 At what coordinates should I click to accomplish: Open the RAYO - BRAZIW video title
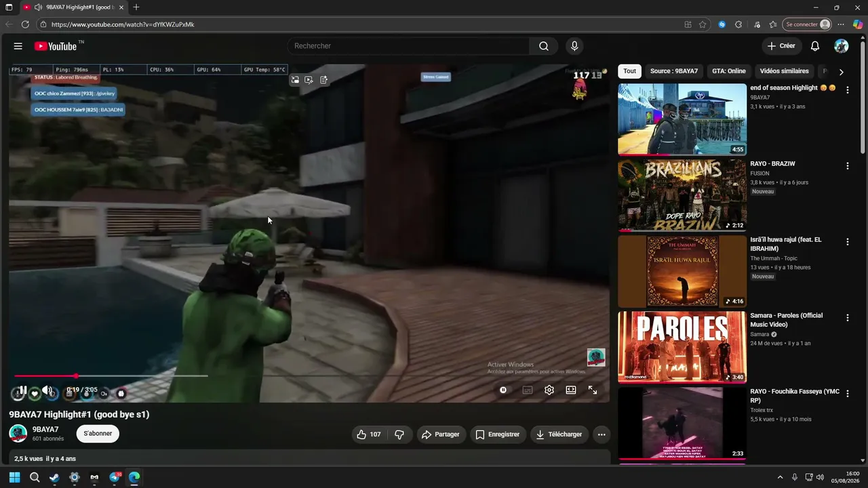pos(772,164)
